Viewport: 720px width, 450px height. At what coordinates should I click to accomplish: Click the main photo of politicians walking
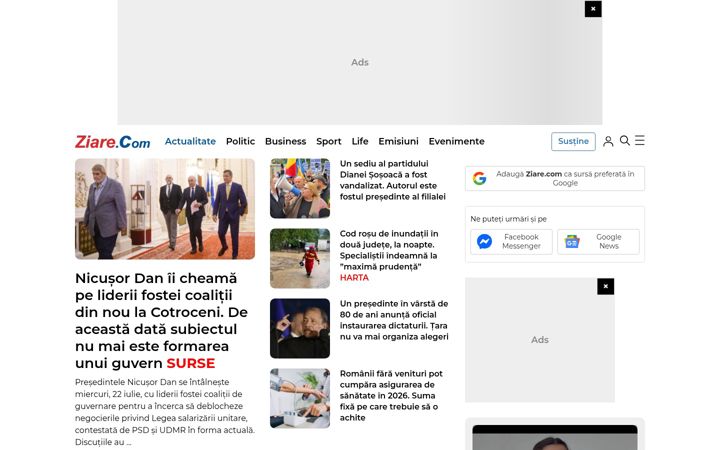click(x=165, y=209)
